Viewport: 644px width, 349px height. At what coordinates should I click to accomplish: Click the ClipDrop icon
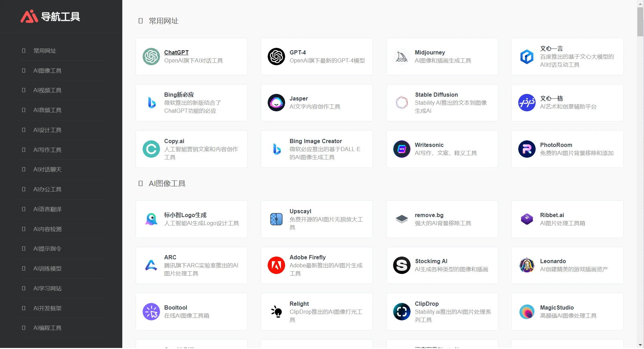point(402,312)
